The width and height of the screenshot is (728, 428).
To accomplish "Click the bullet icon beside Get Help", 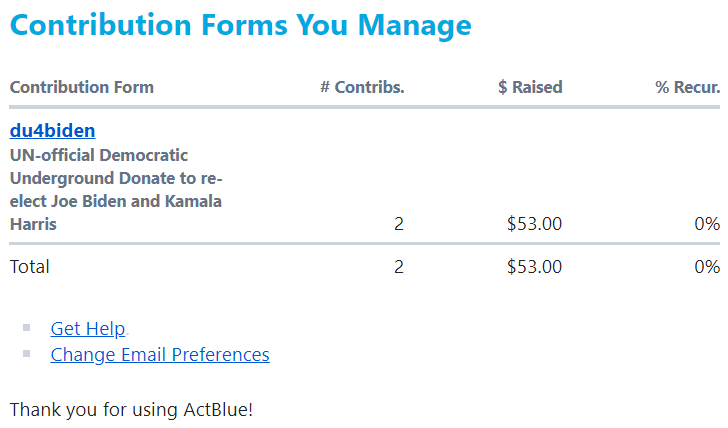I will coord(27,327).
